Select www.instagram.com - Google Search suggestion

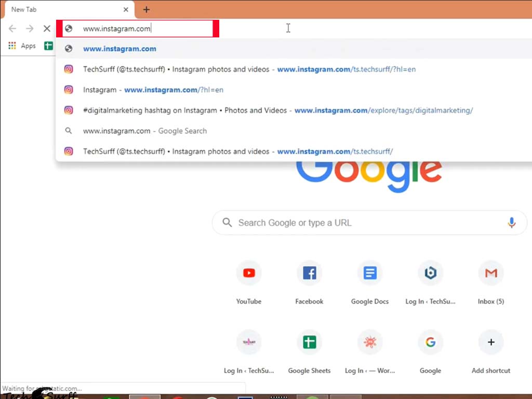point(294,131)
